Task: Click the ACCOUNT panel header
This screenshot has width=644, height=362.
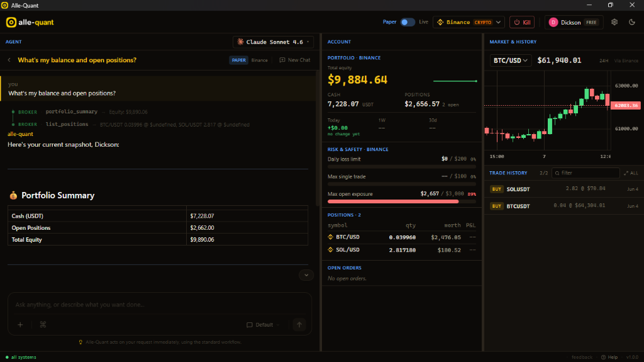Action: coord(339,42)
